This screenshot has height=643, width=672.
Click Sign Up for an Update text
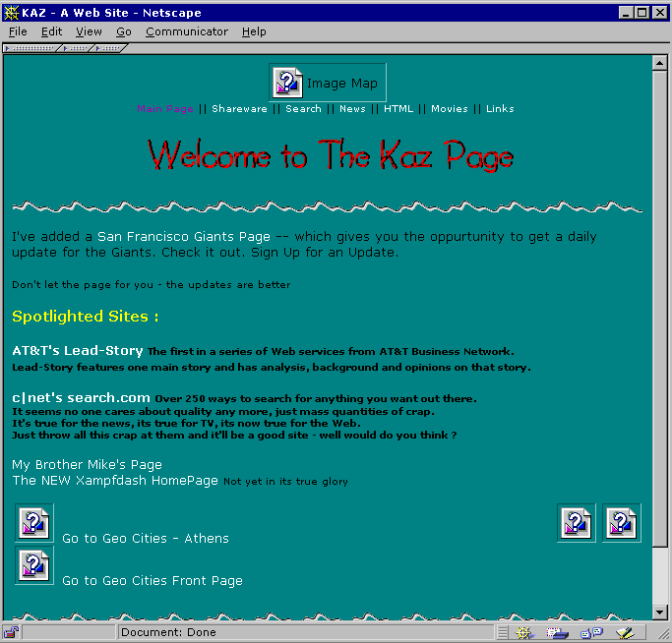(325, 253)
